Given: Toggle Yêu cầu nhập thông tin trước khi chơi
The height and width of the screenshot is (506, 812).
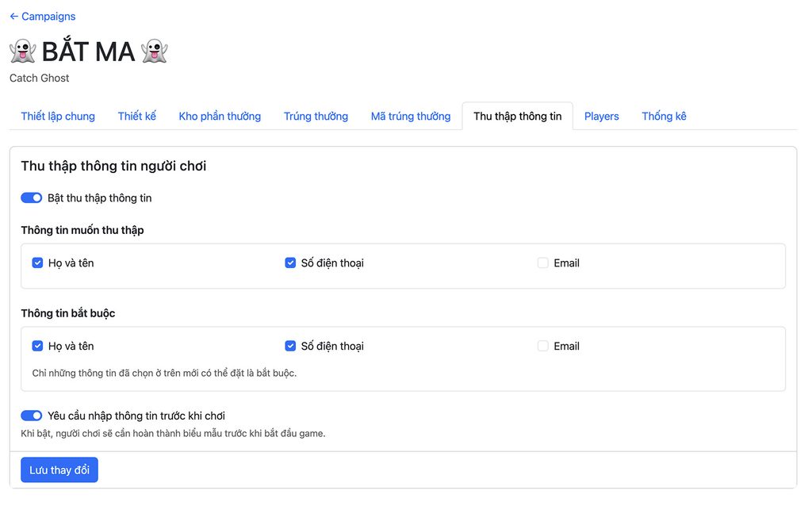Looking at the screenshot, I should click(x=31, y=416).
